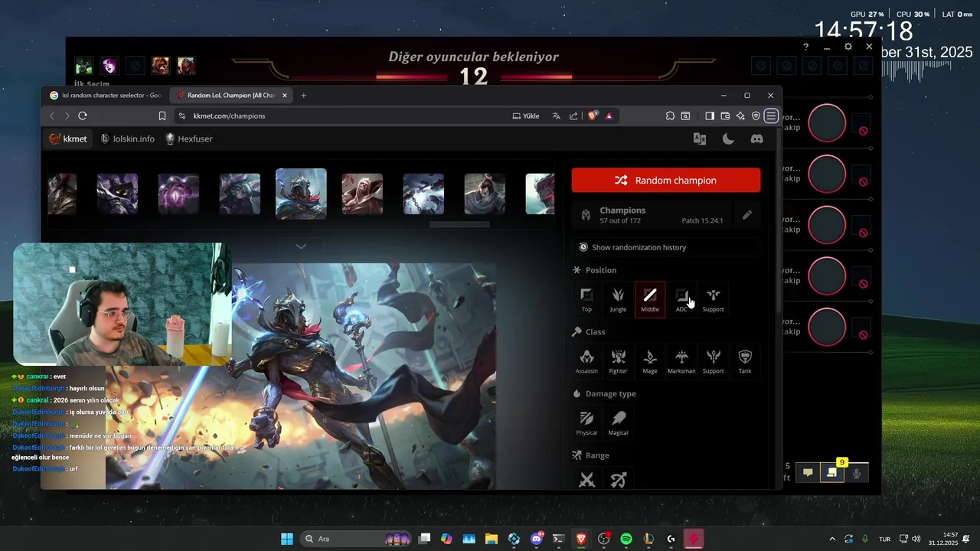
Task: Expand the chevron below champion carousel
Action: click(x=301, y=246)
